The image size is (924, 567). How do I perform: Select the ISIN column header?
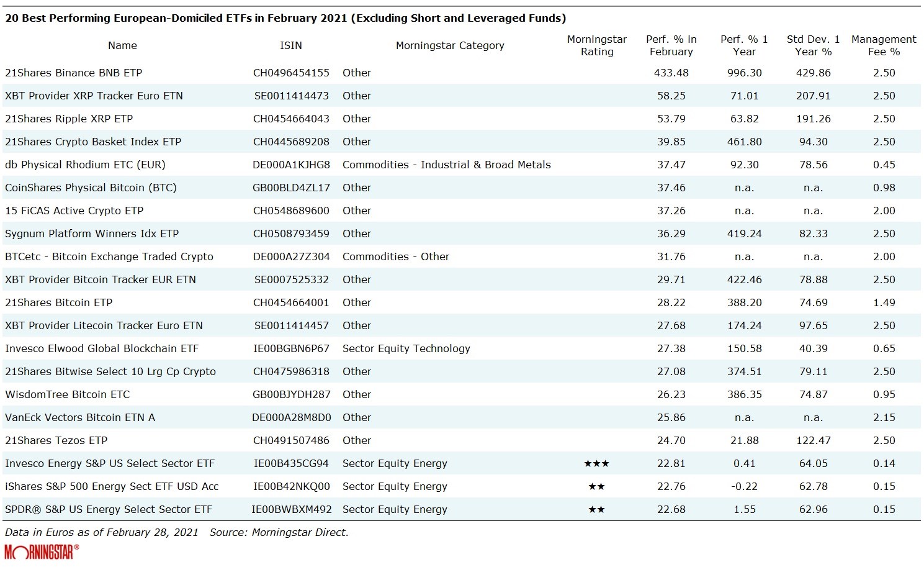290,45
